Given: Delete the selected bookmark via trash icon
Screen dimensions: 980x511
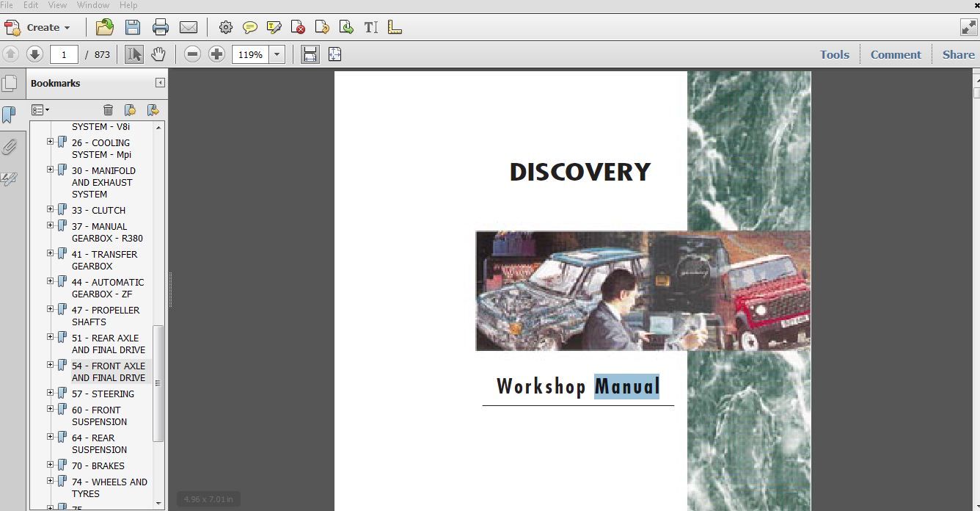Looking at the screenshot, I should 108,110.
